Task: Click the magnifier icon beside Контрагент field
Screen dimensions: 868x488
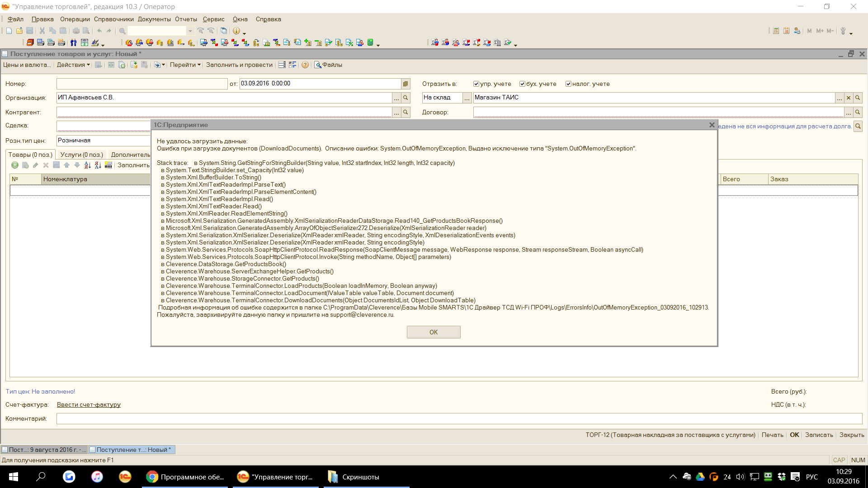Action: click(406, 112)
